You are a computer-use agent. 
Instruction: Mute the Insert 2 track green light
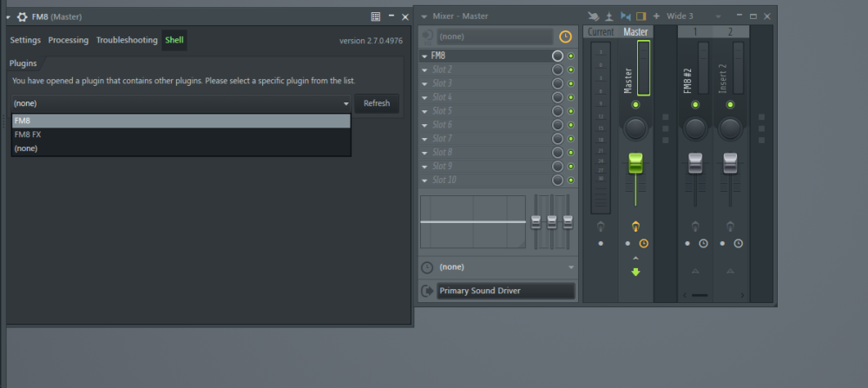coord(730,105)
